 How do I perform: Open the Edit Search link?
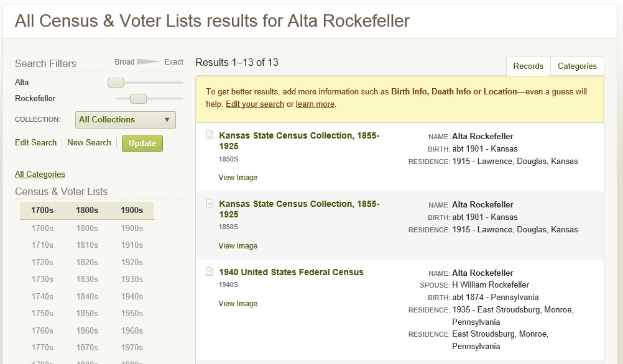tap(36, 142)
